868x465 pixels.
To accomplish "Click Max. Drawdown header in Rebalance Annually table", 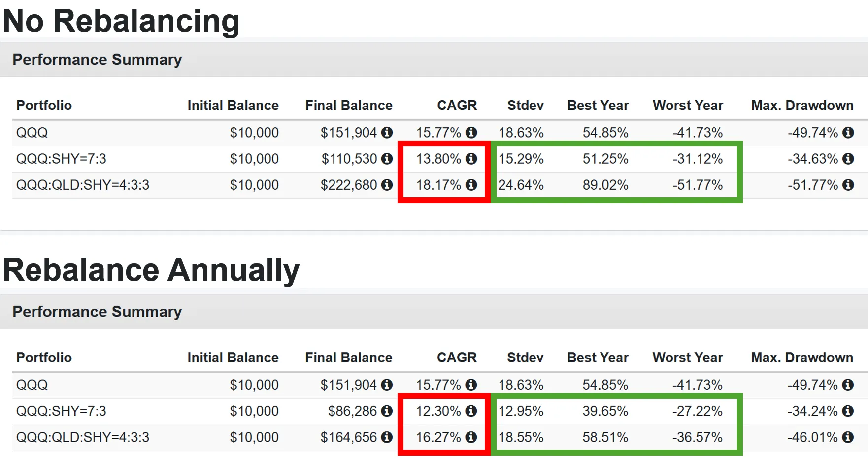I will (x=801, y=357).
